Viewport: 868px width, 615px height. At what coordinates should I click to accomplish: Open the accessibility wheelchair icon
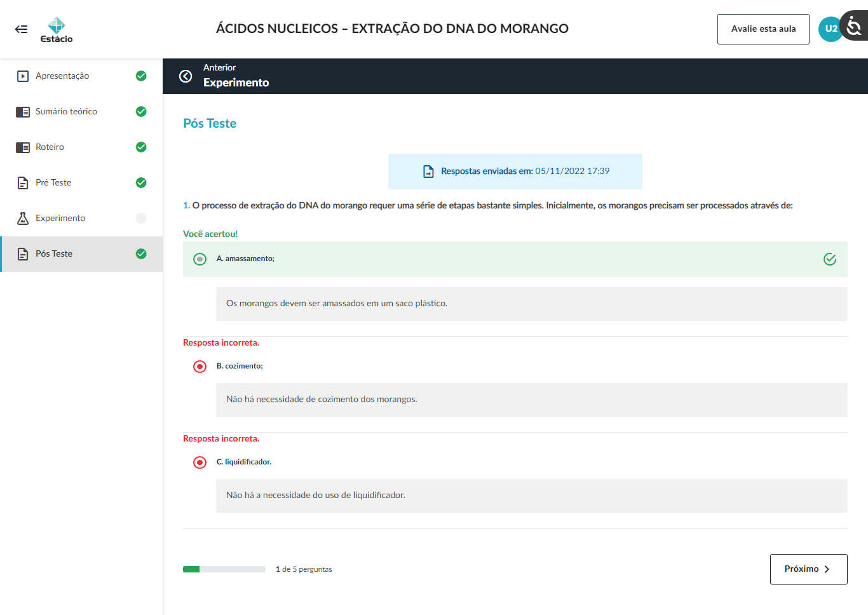854,26
